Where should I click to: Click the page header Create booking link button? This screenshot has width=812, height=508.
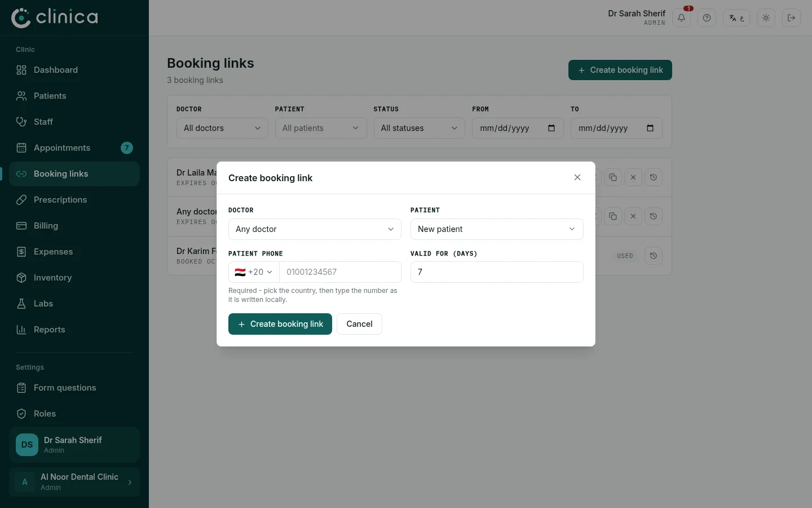coord(620,70)
